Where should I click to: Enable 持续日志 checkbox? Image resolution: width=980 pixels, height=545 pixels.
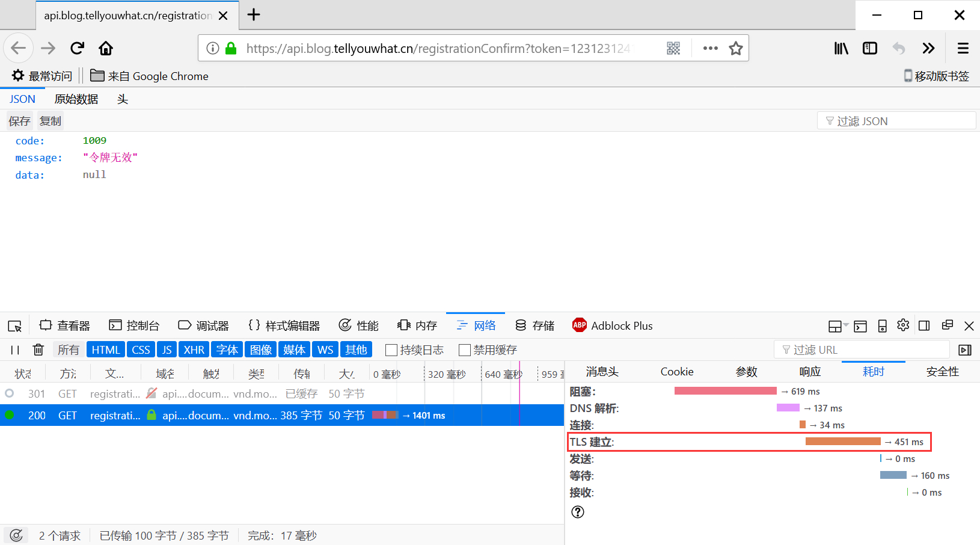coord(391,350)
